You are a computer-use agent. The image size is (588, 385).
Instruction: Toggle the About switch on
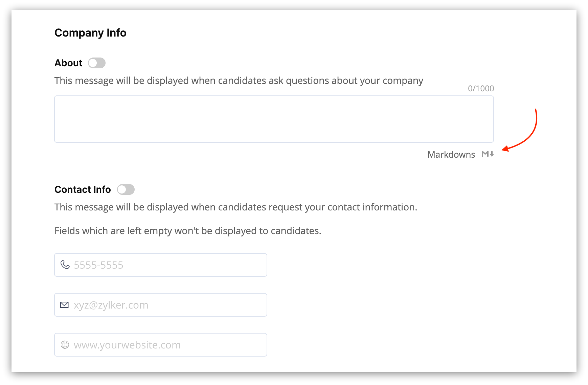tap(97, 63)
